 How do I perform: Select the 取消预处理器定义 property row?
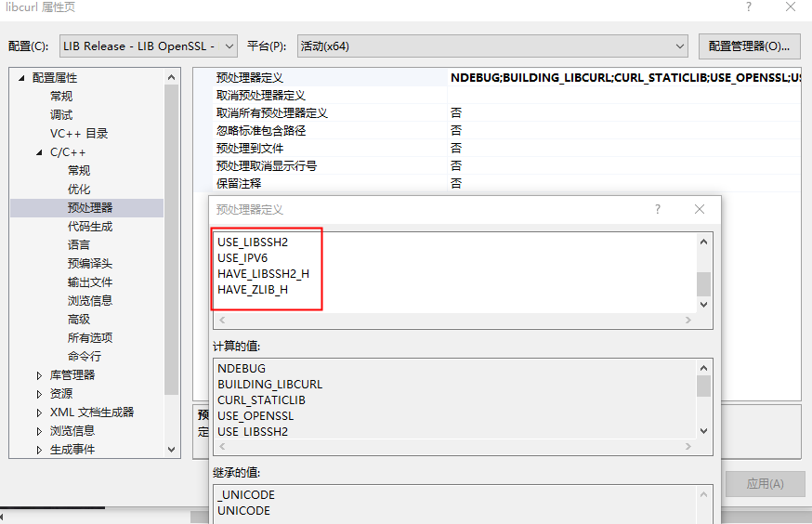pyautogui.click(x=497, y=96)
